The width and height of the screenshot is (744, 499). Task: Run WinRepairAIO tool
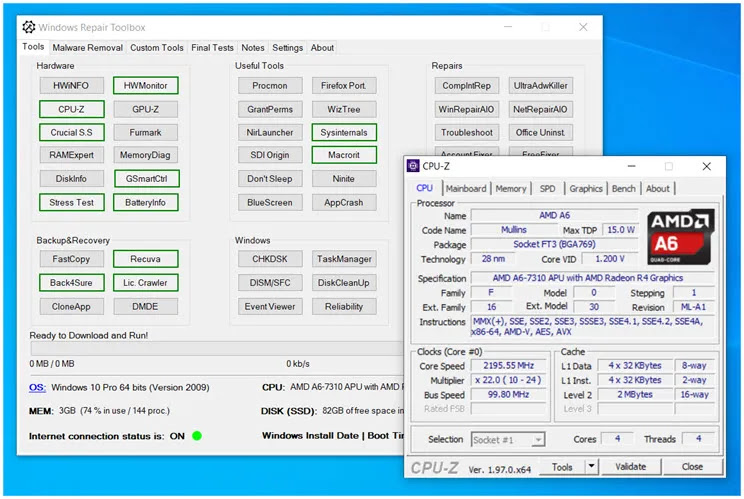tap(467, 109)
